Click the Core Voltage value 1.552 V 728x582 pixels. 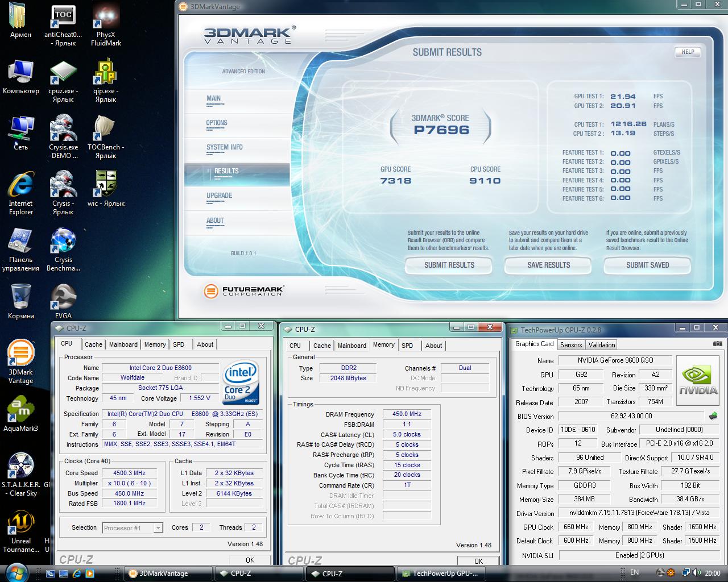pyautogui.click(x=200, y=398)
